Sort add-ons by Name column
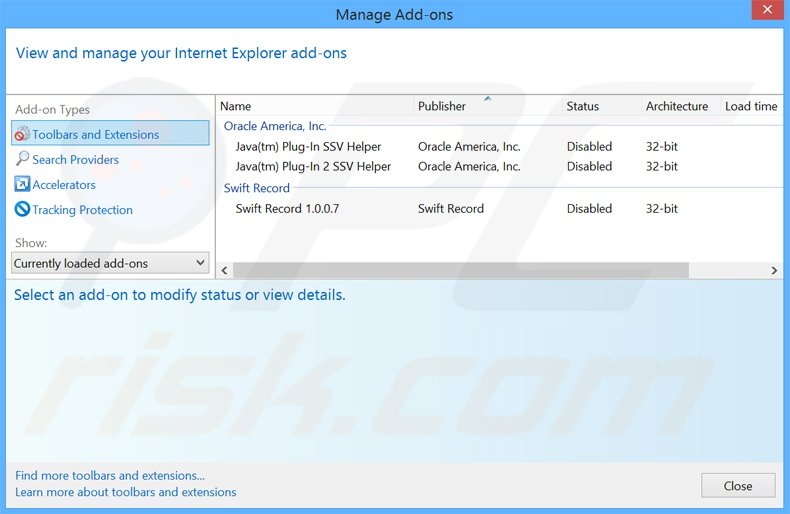This screenshot has height=514, width=790. (236, 106)
